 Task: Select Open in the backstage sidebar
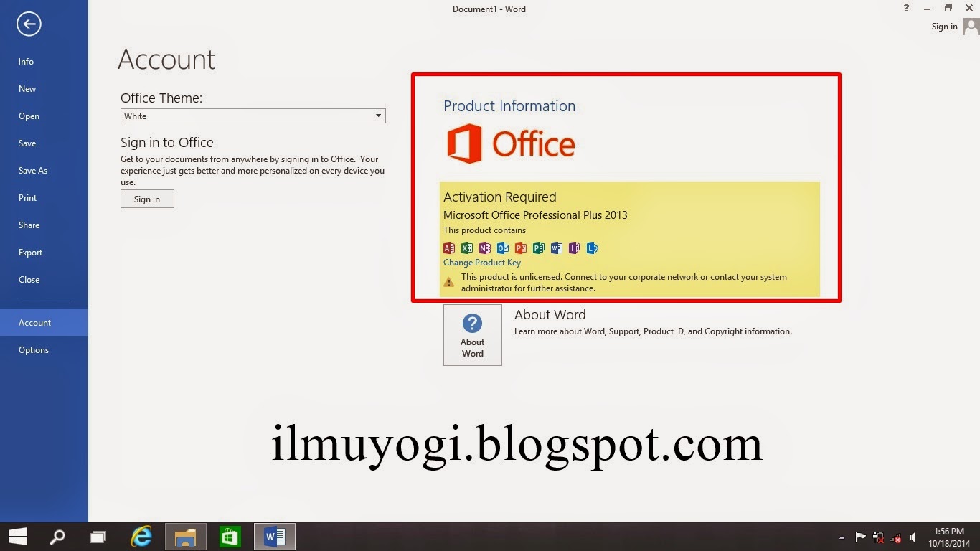[44, 116]
